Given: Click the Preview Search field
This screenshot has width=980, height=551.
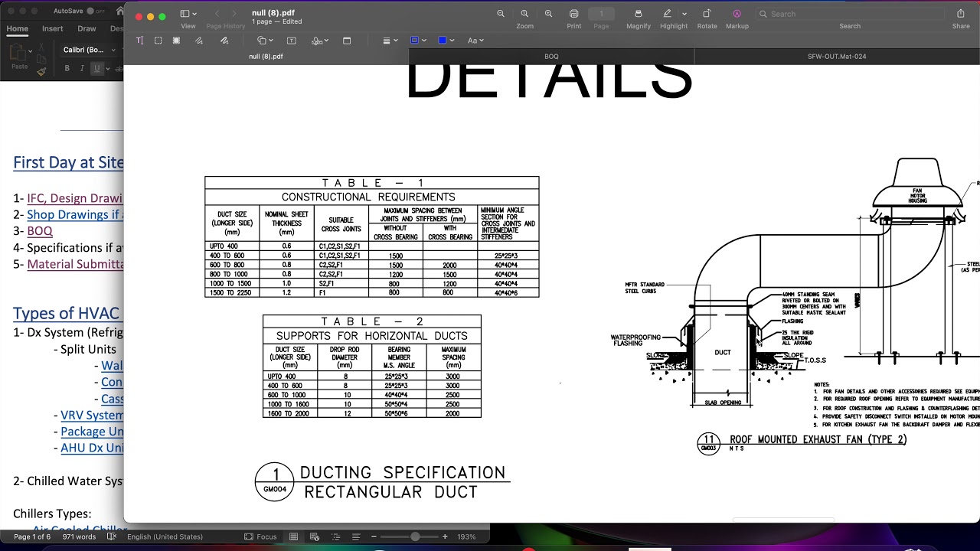Looking at the screenshot, I should (x=849, y=14).
